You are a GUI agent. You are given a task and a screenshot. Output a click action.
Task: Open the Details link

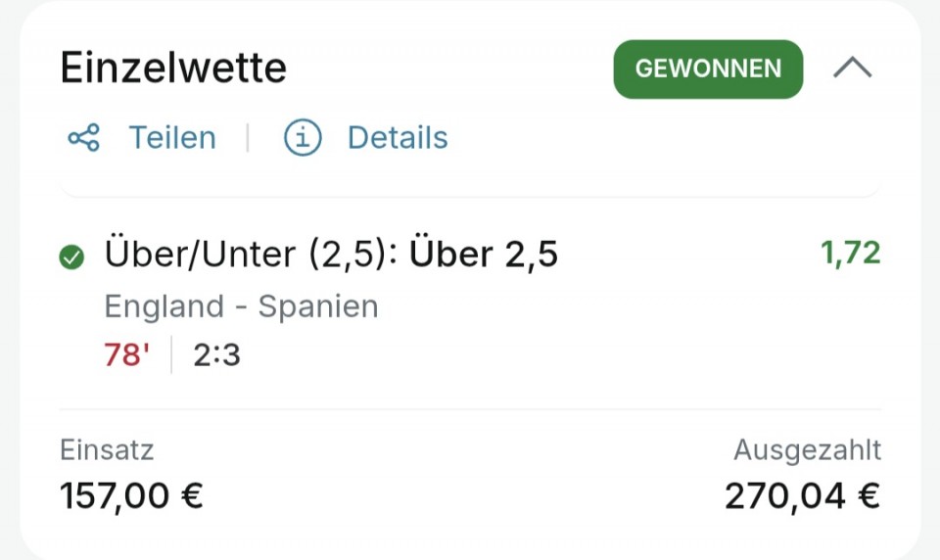point(398,138)
